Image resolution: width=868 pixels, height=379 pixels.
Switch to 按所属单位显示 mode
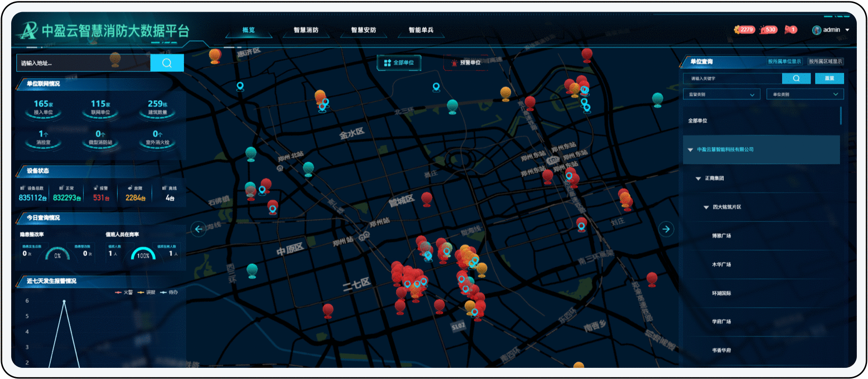[785, 62]
